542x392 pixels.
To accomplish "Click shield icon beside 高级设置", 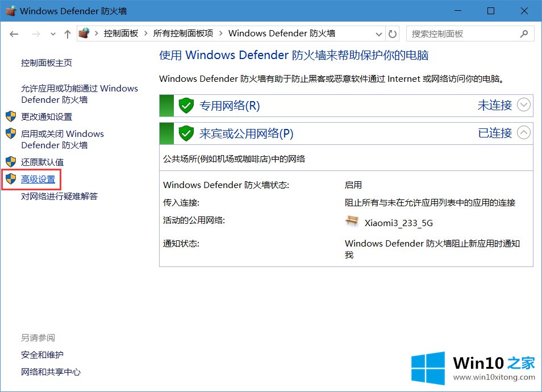I will coord(11,179).
